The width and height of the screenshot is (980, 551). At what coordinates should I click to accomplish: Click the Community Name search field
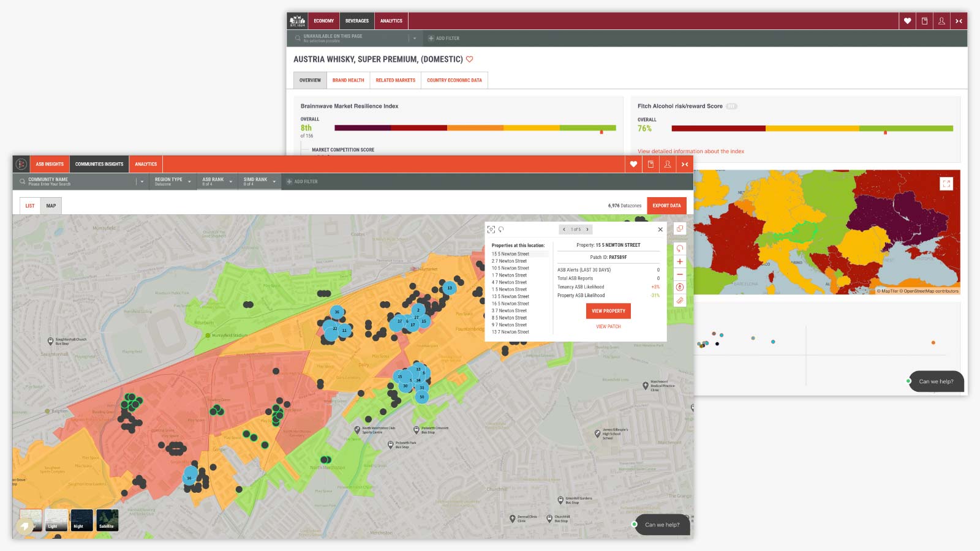pos(81,181)
